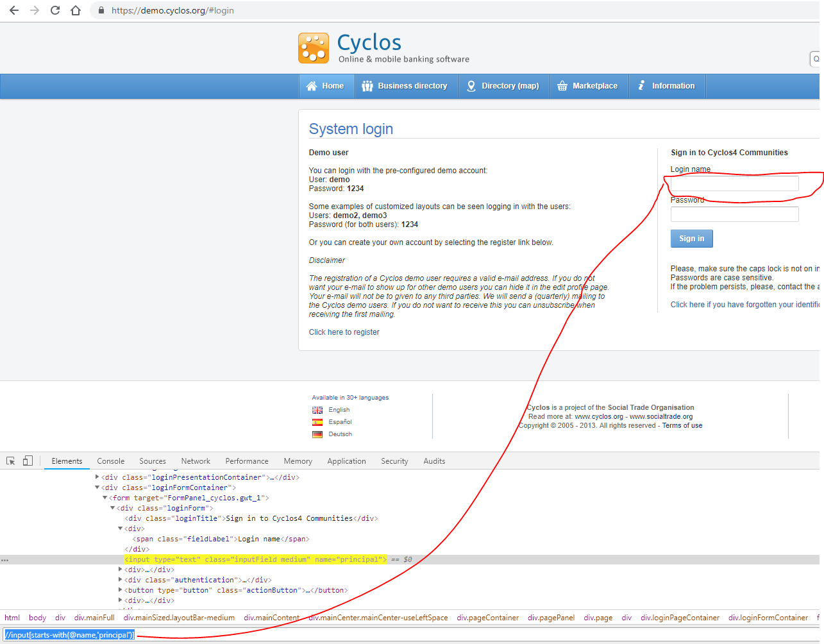The height and width of the screenshot is (644, 824).
Task: Switch language to Español flag
Action: tap(317, 422)
